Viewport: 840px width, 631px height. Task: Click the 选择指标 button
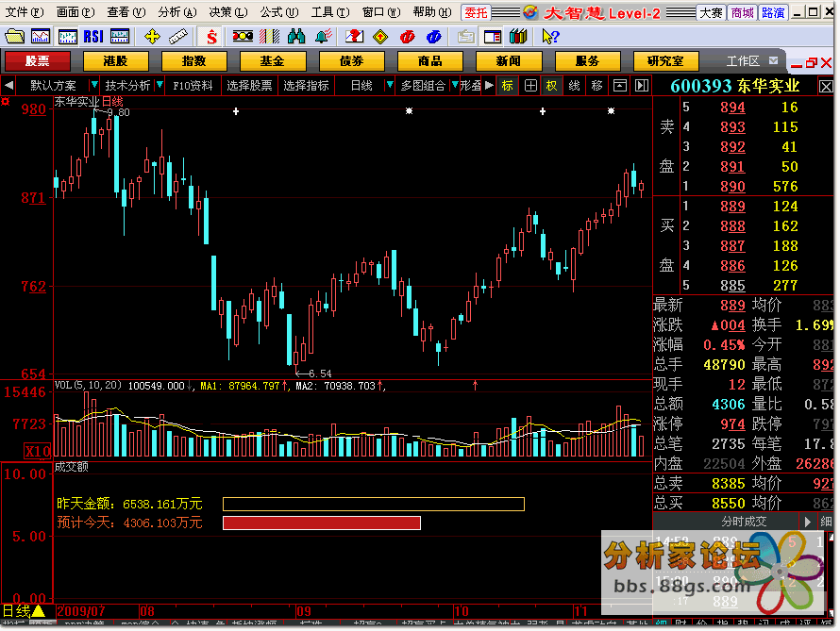click(306, 86)
